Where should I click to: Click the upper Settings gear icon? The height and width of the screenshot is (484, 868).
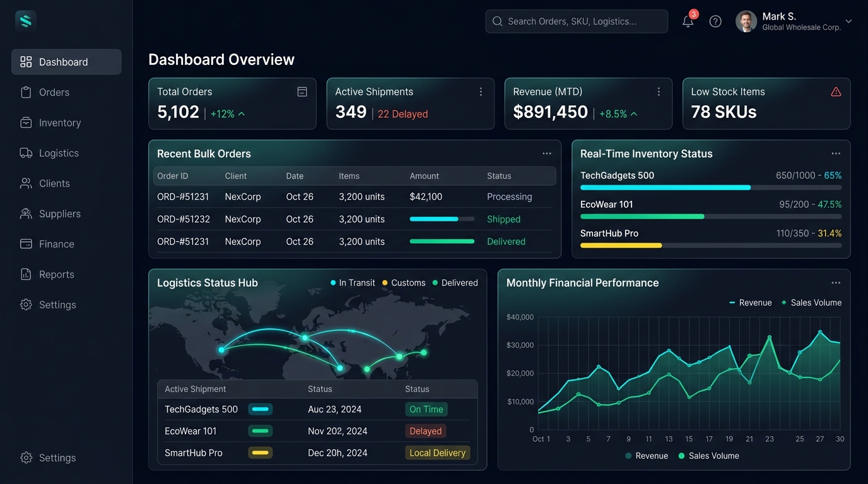pos(26,304)
